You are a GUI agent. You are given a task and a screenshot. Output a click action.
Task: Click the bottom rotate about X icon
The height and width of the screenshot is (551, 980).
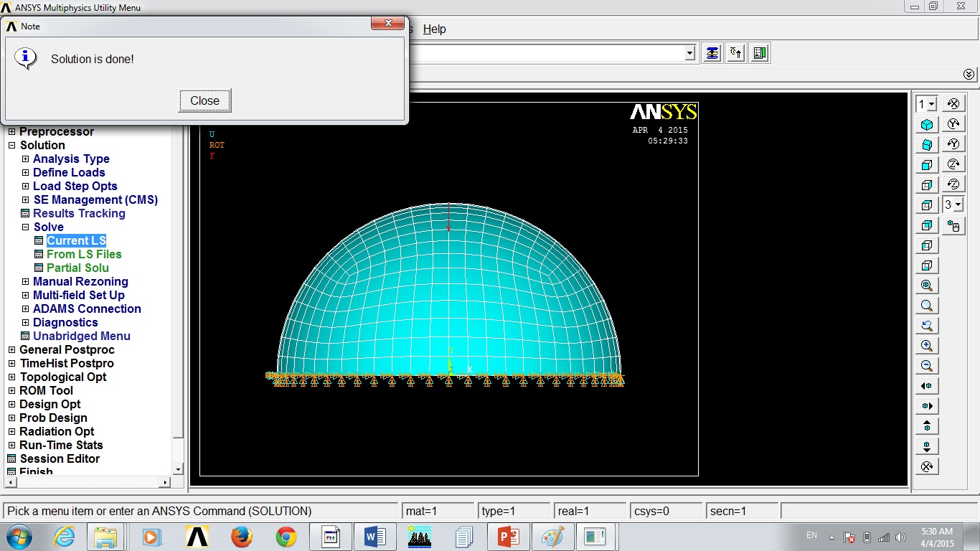(x=927, y=466)
